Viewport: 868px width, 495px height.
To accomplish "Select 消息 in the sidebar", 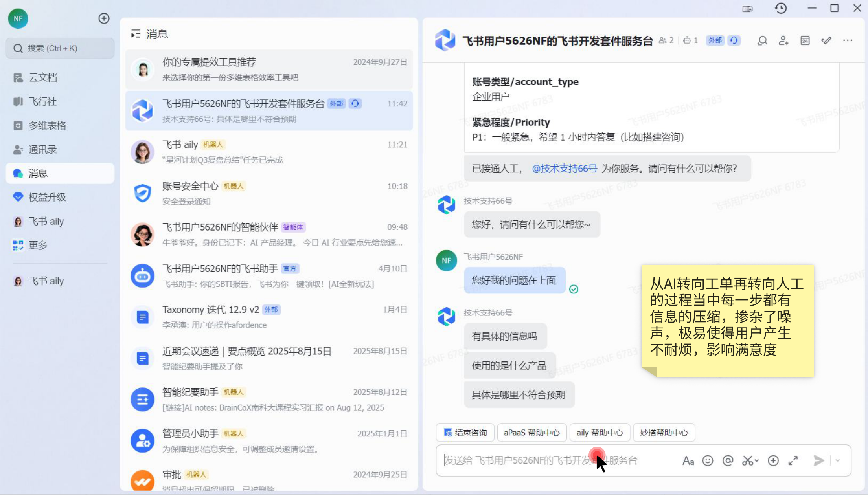I will [x=60, y=173].
